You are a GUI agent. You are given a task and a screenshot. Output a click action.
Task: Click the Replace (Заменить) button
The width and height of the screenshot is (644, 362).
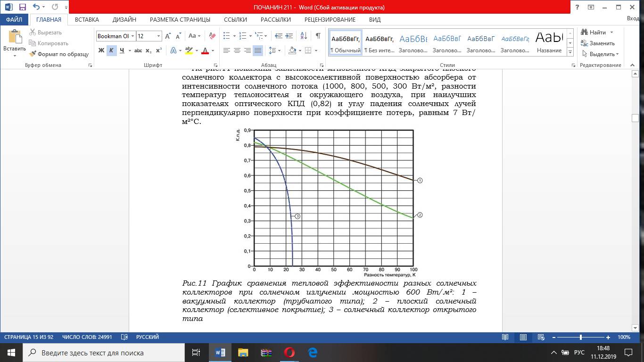[x=598, y=43]
